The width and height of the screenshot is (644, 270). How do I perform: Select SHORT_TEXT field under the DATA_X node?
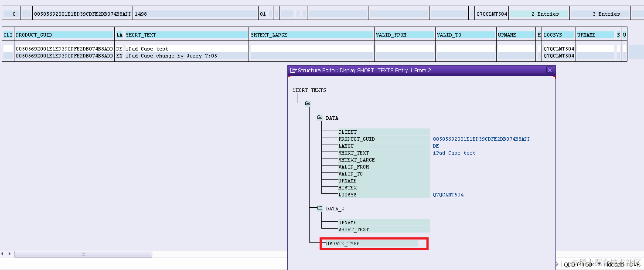[384, 229]
